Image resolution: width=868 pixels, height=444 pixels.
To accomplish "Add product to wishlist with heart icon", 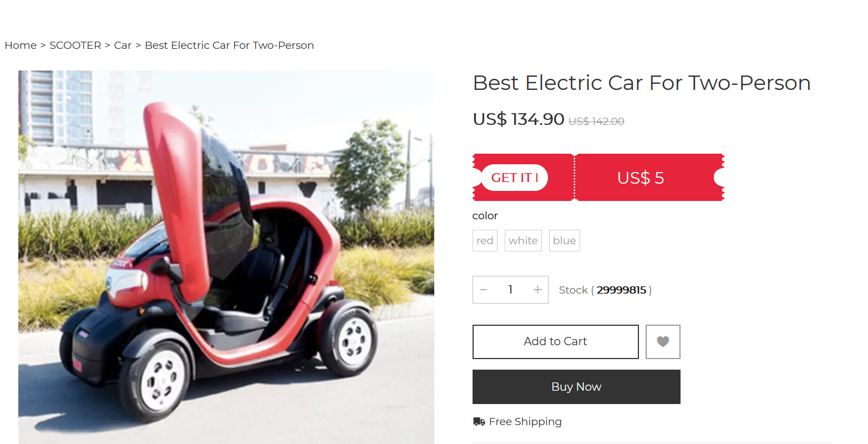I will tap(663, 342).
